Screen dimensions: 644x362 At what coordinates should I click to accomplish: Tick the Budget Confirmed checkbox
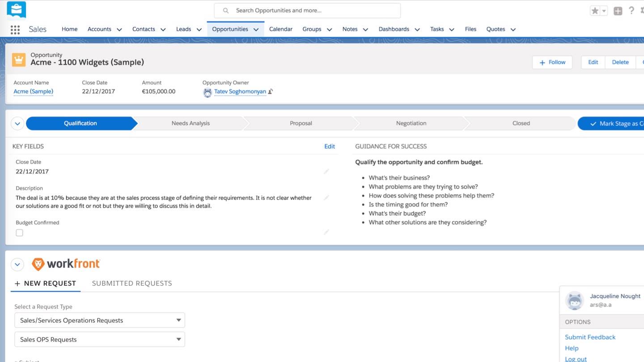click(x=20, y=233)
